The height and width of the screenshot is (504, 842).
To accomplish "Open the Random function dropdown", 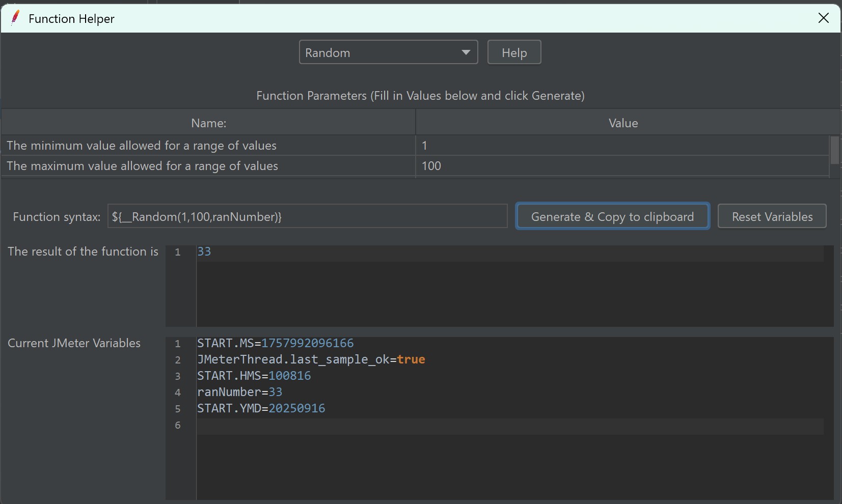I will (388, 52).
